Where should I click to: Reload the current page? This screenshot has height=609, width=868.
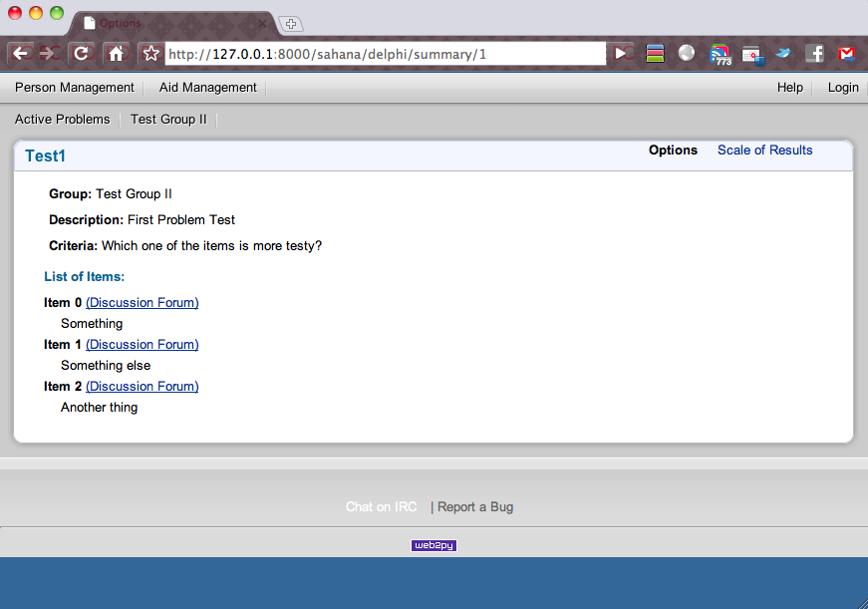coord(83,54)
